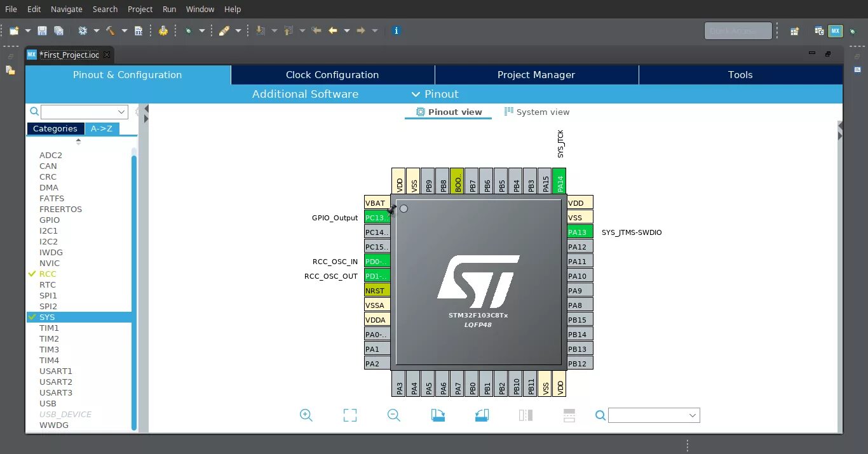Click pin PB12 on the chip
This screenshot has width=868, height=454.
coord(580,363)
